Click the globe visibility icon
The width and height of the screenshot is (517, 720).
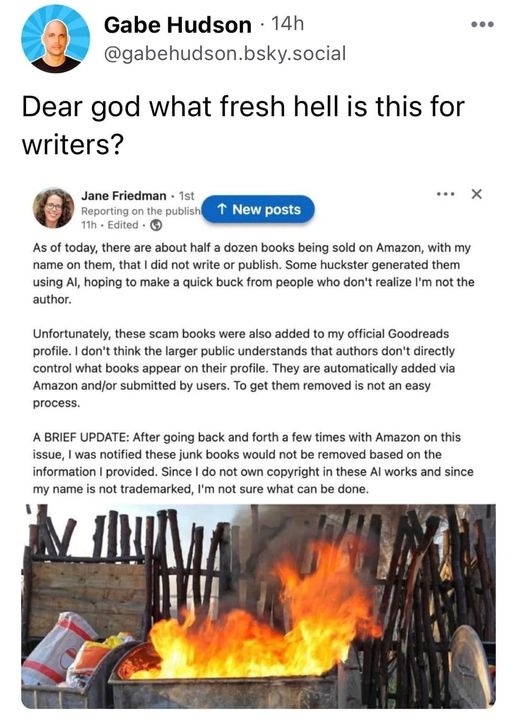point(156,225)
